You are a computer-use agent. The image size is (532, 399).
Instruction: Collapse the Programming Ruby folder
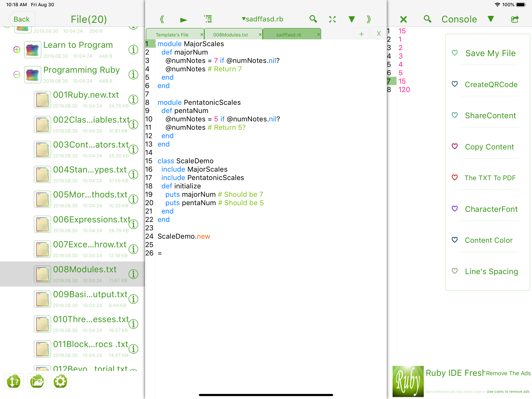[x=17, y=75]
